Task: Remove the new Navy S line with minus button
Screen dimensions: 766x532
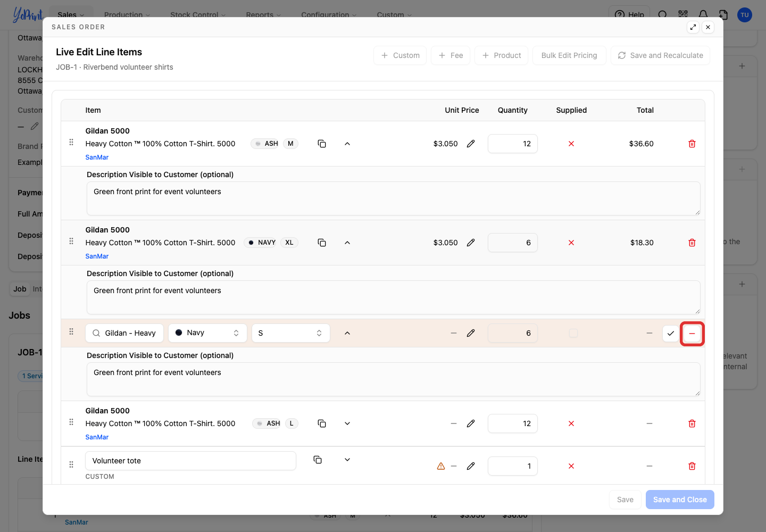Action: 692,334
